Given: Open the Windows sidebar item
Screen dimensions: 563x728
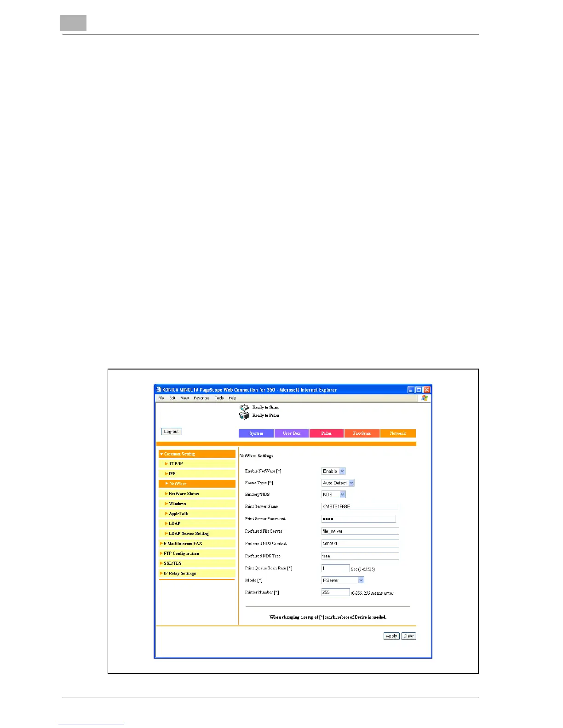Looking at the screenshot, I should [x=197, y=504].
